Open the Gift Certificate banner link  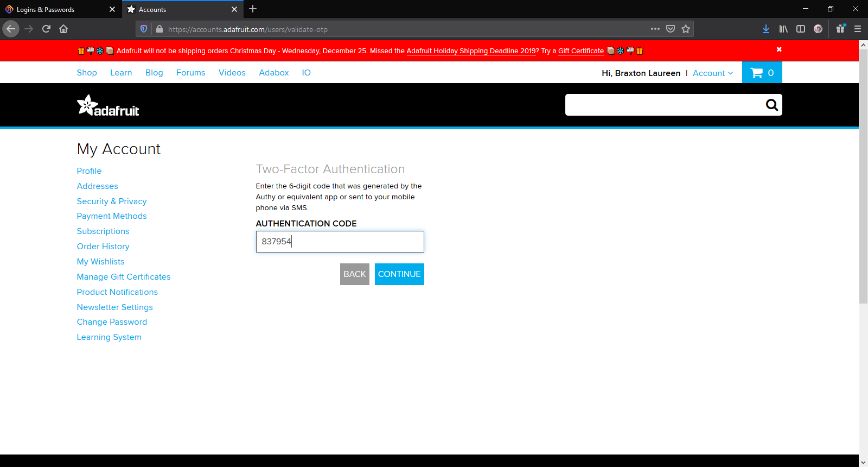point(581,51)
